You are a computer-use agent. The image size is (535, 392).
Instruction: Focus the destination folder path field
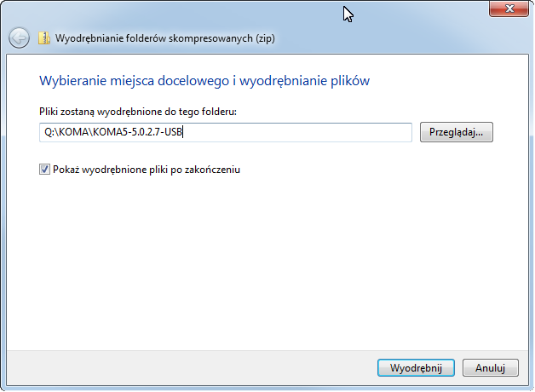[x=226, y=132]
